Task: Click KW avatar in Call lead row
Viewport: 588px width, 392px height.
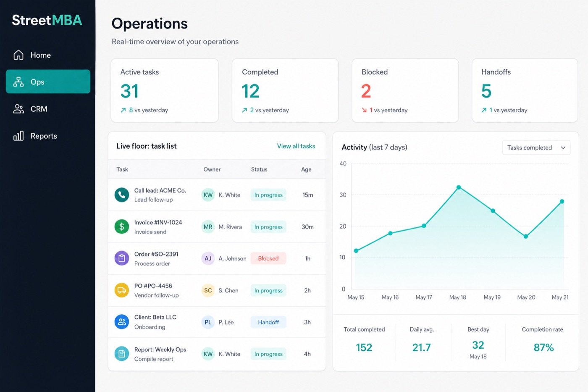Action: pos(208,195)
